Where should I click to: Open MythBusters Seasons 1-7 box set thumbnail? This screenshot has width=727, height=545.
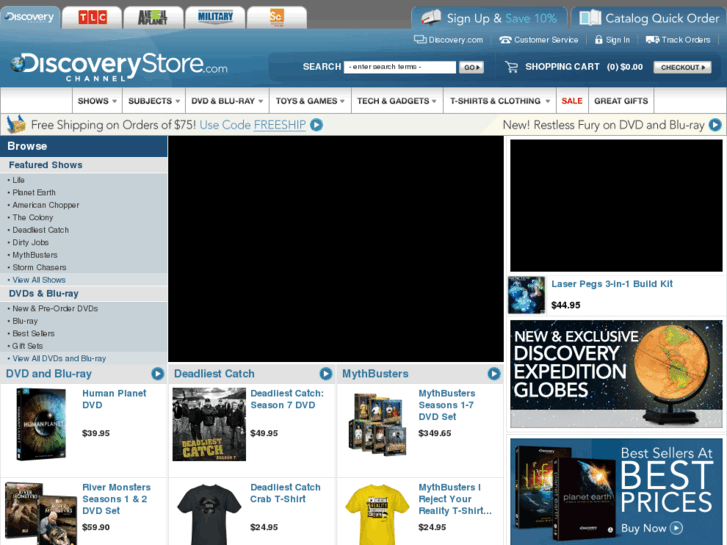point(378,424)
